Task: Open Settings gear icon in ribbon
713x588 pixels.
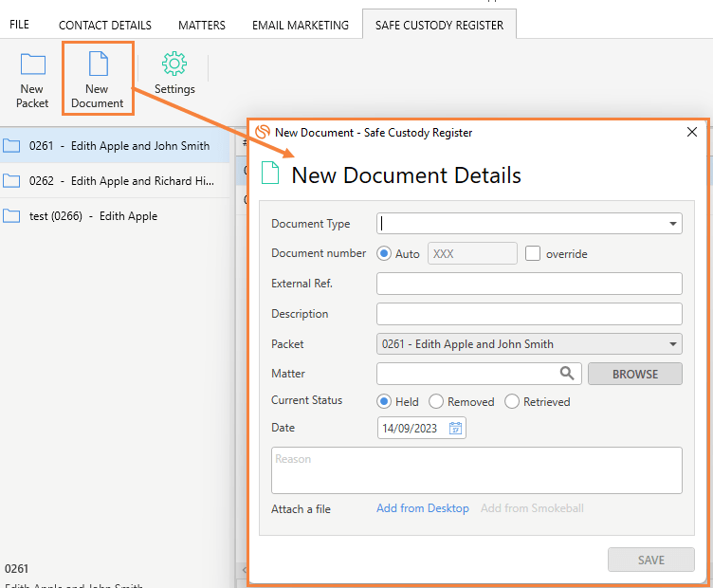Action: 174,64
